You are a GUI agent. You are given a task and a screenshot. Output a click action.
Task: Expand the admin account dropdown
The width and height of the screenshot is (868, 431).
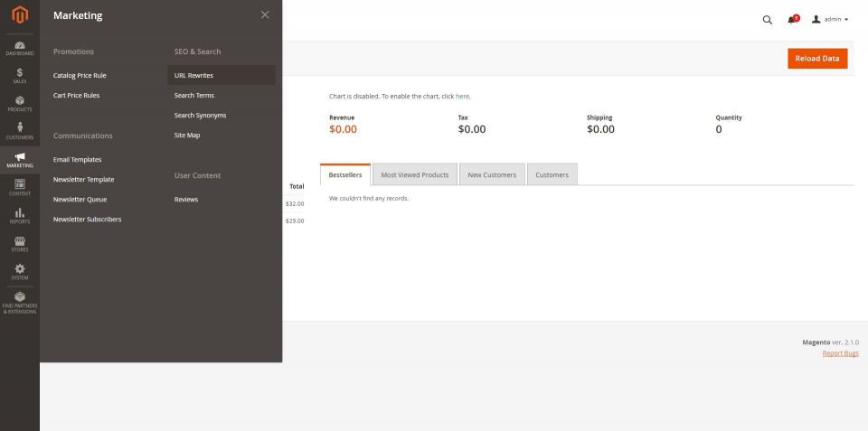(829, 19)
